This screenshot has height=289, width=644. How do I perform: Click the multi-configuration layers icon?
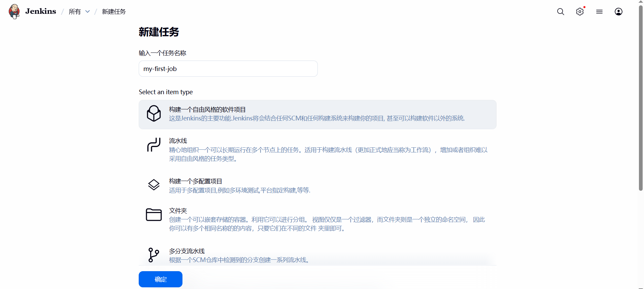click(154, 185)
